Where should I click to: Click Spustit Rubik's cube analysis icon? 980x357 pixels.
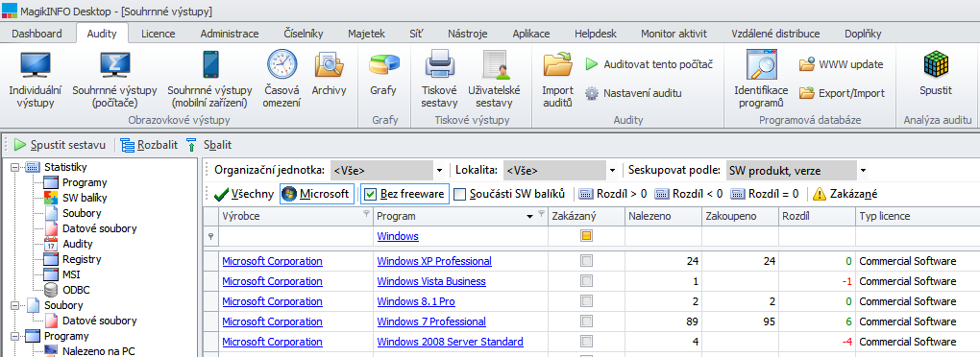pyautogui.click(x=936, y=65)
